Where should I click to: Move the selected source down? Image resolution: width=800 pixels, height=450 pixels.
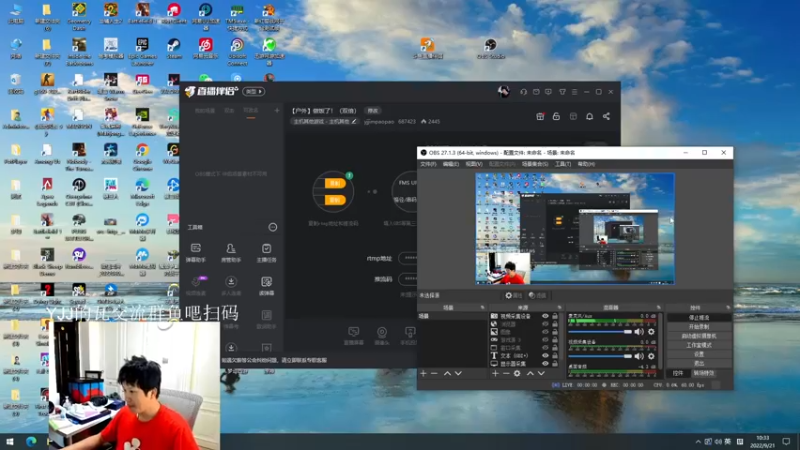(541, 373)
